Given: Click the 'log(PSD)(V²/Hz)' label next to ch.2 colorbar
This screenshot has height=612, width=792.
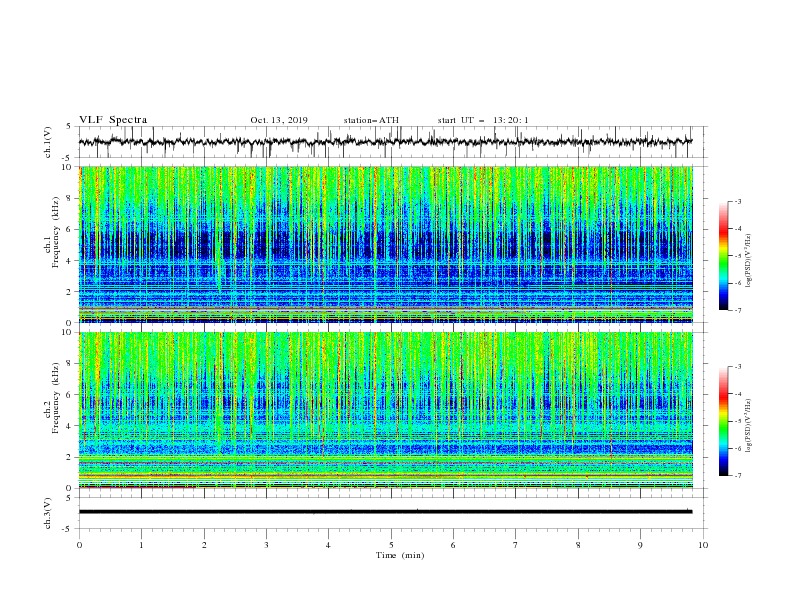Looking at the screenshot, I should point(749,426).
